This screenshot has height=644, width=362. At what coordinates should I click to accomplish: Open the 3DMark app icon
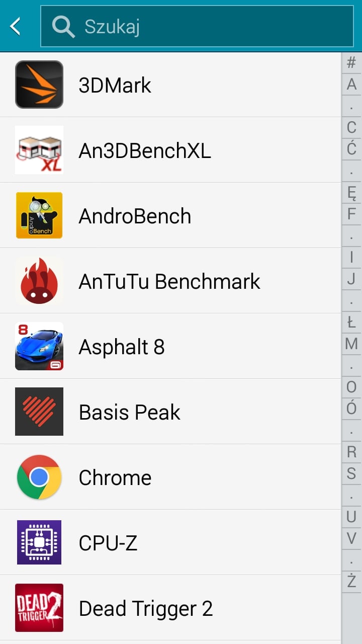[39, 85]
